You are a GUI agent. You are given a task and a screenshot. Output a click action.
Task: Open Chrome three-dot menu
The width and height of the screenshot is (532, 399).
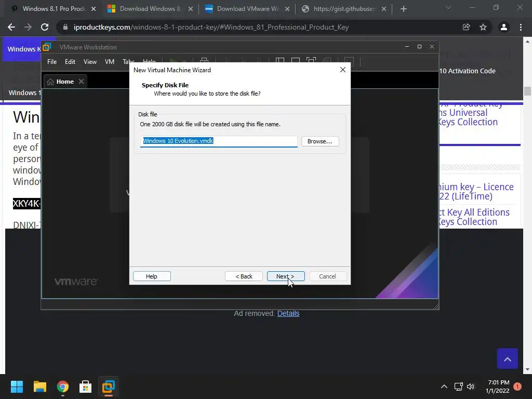coord(521,27)
